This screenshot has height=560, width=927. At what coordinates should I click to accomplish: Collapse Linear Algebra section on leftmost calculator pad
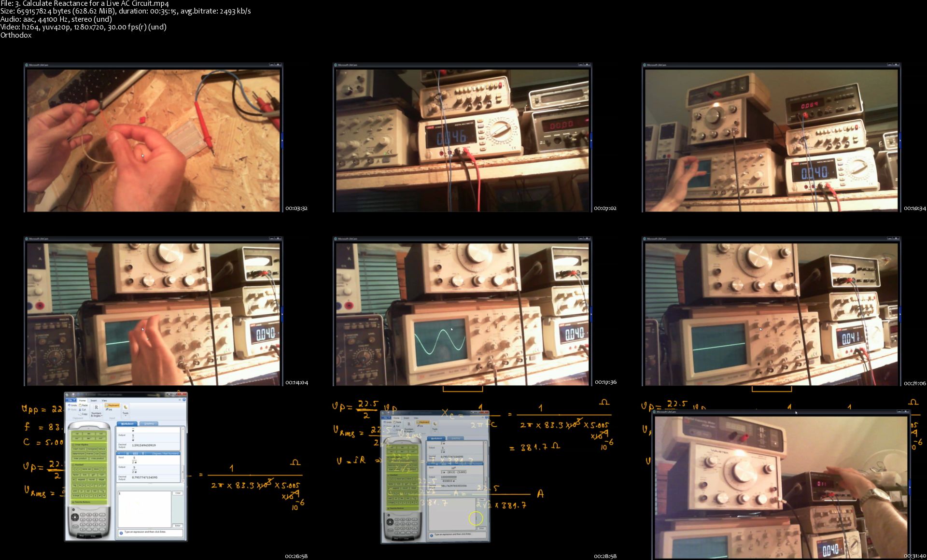point(74,444)
